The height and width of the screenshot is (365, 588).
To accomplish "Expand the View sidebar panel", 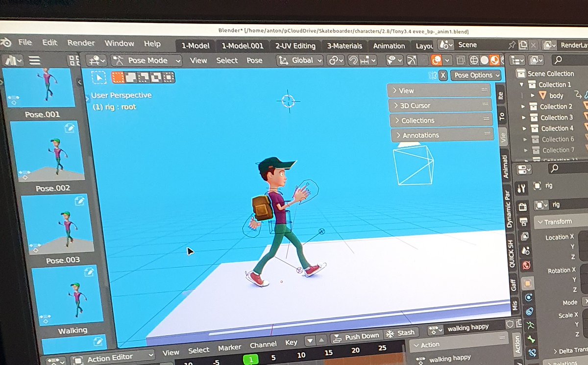I will point(439,91).
